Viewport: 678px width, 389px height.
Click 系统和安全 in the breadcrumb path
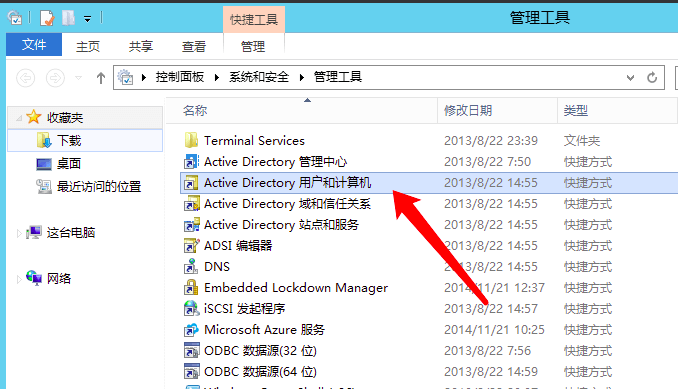tap(259, 77)
